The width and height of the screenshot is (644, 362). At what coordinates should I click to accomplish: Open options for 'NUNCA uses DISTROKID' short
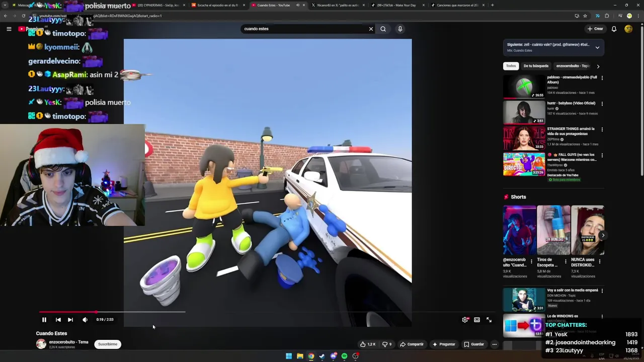pos(599,261)
